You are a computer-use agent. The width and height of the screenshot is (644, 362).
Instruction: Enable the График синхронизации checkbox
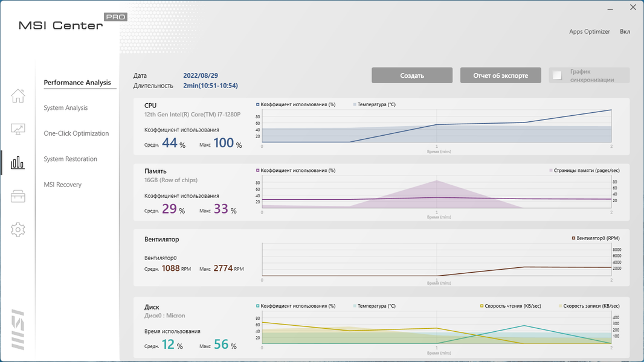tap(558, 75)
